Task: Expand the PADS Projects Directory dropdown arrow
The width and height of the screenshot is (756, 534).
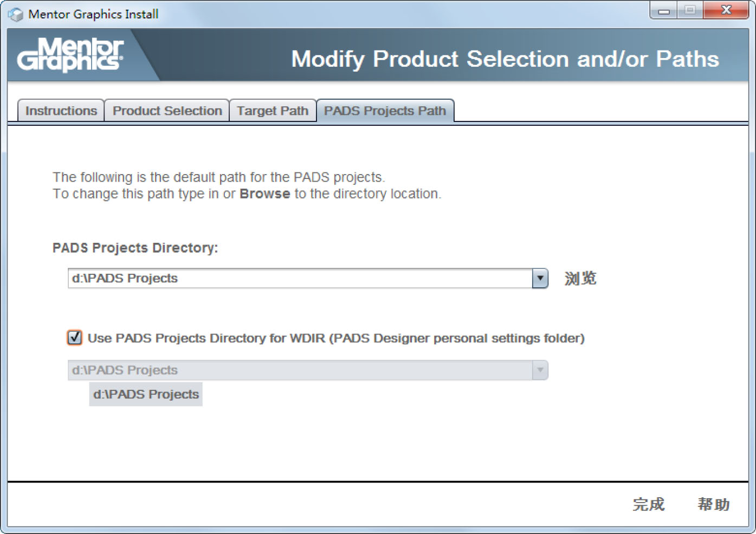Action: [x=540, y=278]
